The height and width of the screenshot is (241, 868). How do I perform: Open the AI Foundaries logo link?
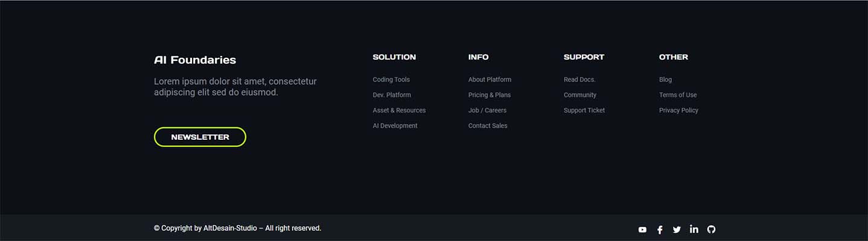(195, 60)
